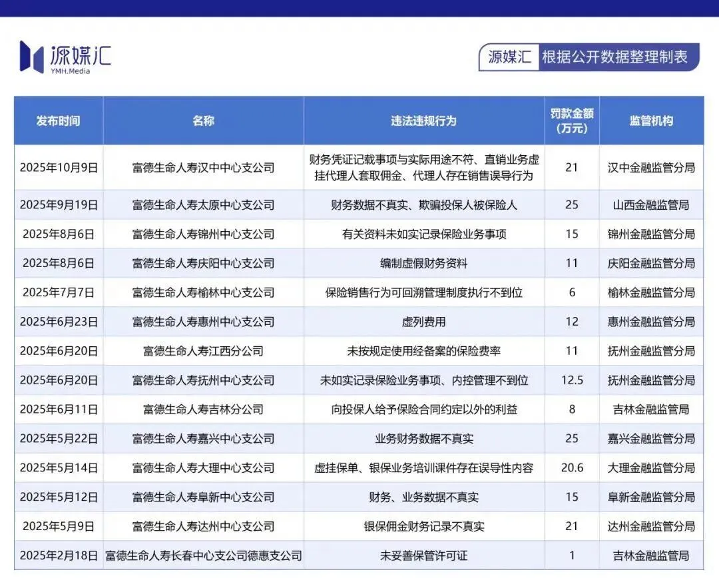Select 富德生命人寿阜新中心支公司 name cell

click(204, 497)
